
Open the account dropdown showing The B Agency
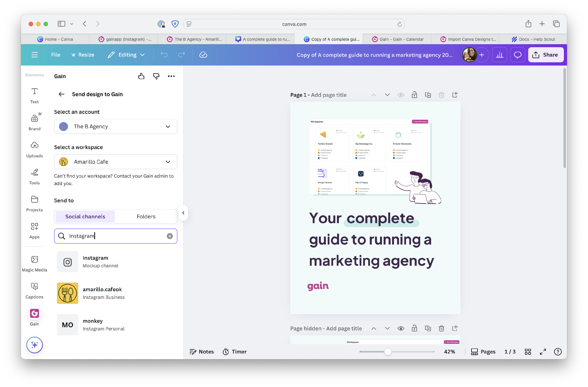[116, 127]
